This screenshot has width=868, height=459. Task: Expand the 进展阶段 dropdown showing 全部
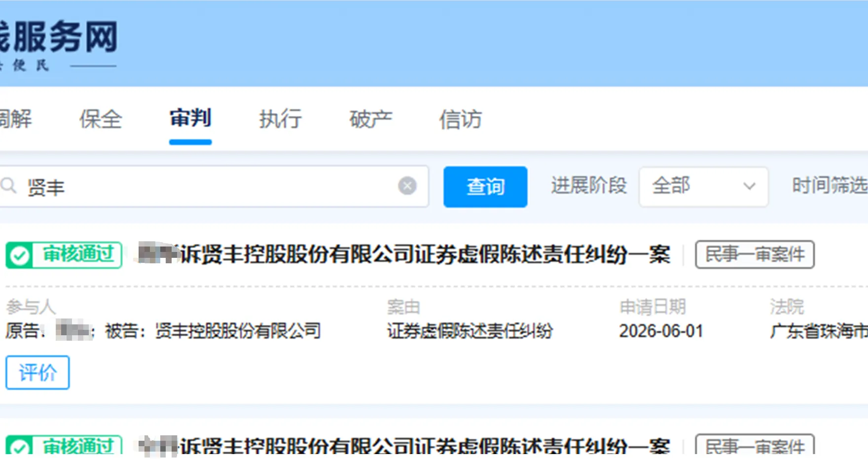click(703, 187)
